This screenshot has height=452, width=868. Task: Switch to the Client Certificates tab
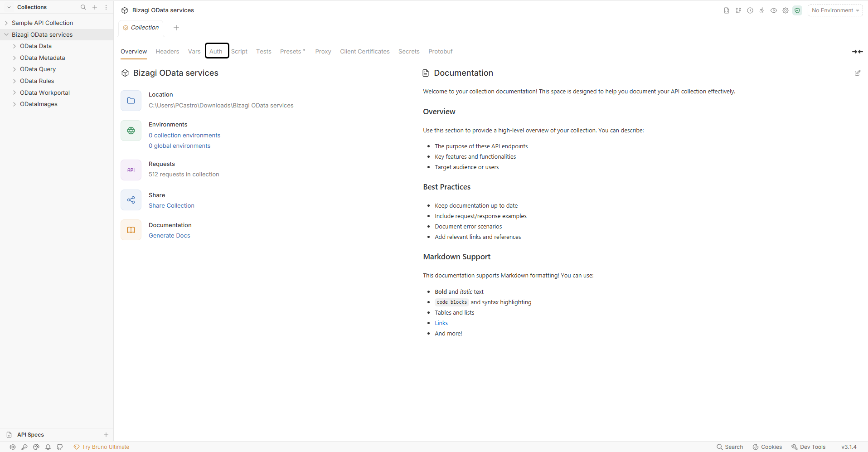(x=365, y=52)
